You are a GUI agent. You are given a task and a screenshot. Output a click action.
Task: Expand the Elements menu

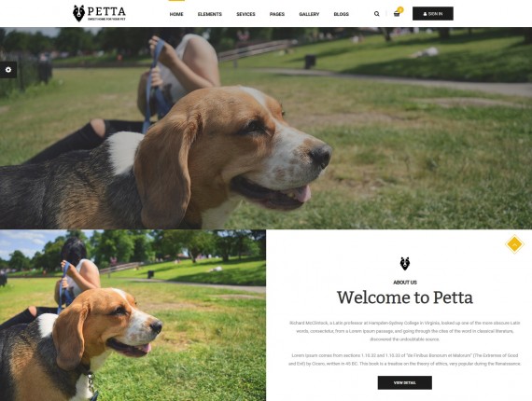coord(210,14)
